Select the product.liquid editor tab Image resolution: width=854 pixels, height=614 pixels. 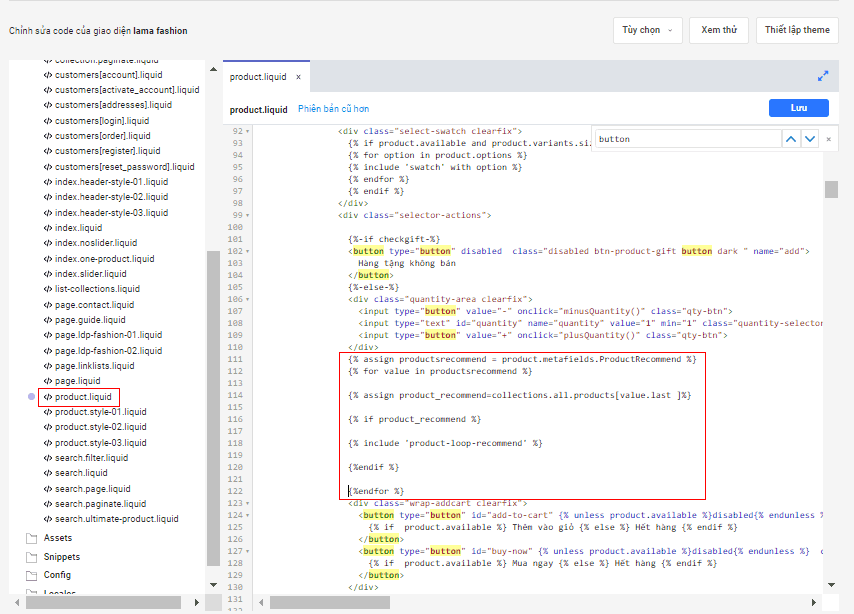click(x=258, y=77)
